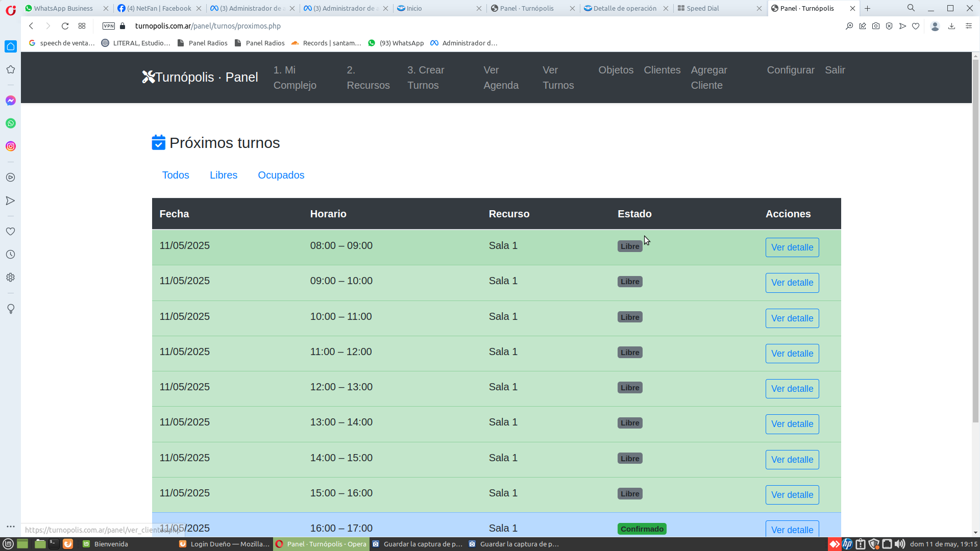Image resolution: width=980 pixels, height=551 pixels.
Task: Open '3. Crear Turnos' in navigation
Action: tap(426, 78)
